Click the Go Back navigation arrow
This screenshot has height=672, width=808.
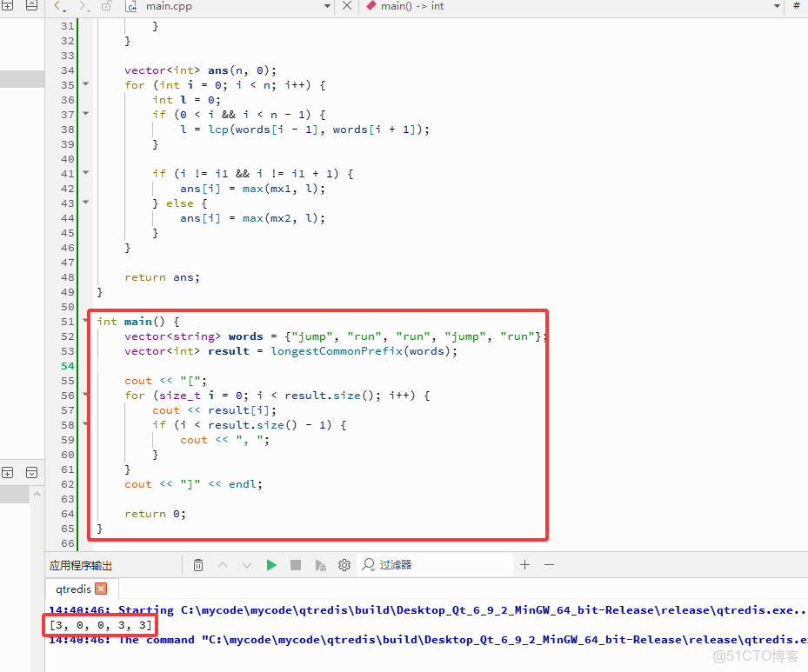pos(57,6)
